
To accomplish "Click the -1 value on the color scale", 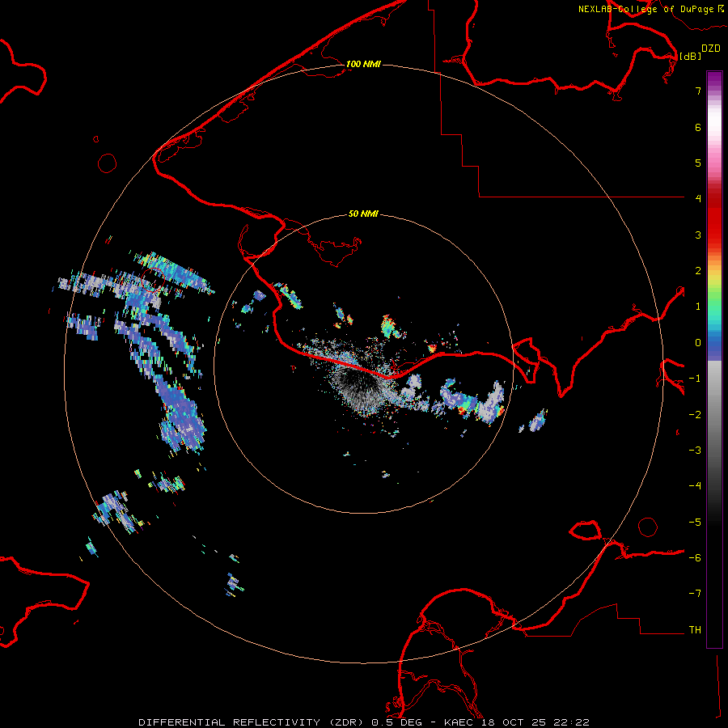I will click(695, 379).
